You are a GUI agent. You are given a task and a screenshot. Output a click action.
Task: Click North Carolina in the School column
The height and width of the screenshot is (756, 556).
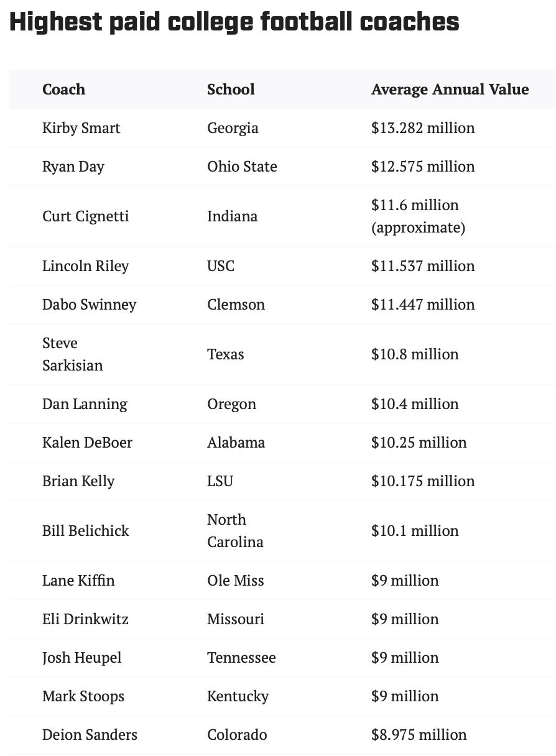(235, 531)
